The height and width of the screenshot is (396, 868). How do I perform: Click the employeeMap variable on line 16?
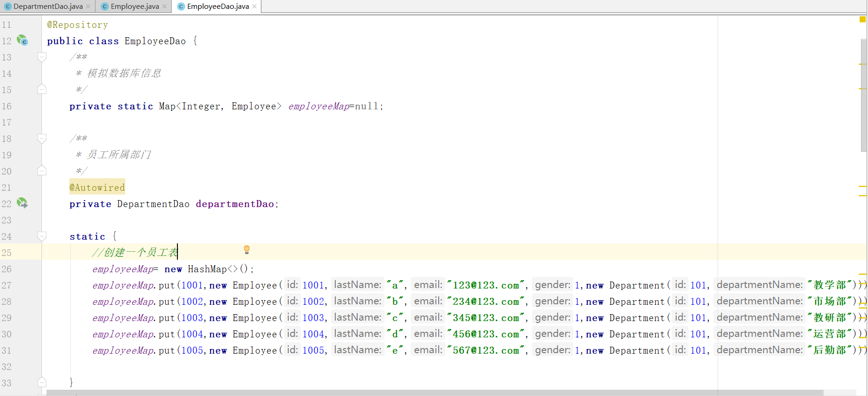point(319,106)
